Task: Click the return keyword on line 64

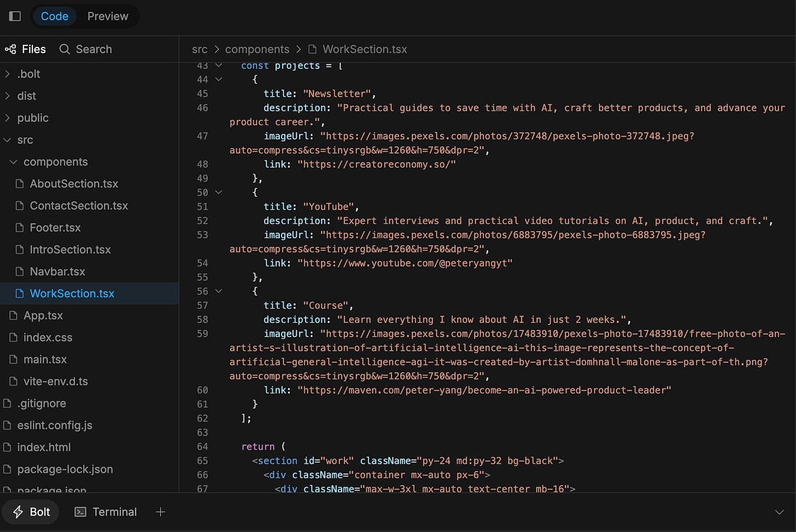Action: 258,446
